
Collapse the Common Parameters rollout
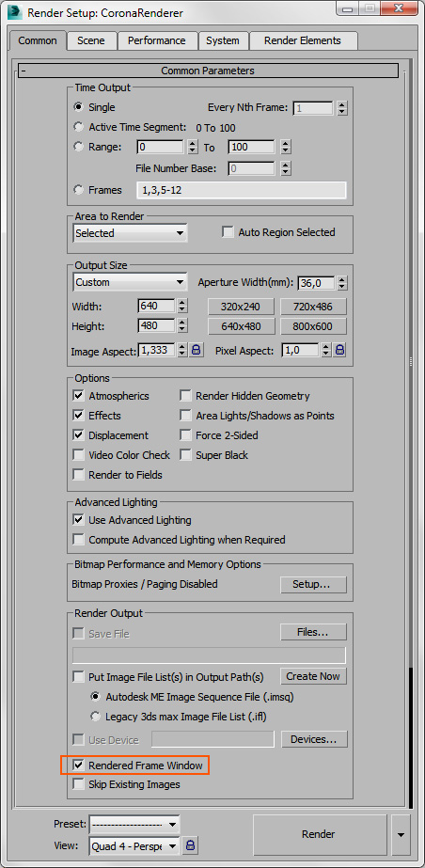[208, 71]
